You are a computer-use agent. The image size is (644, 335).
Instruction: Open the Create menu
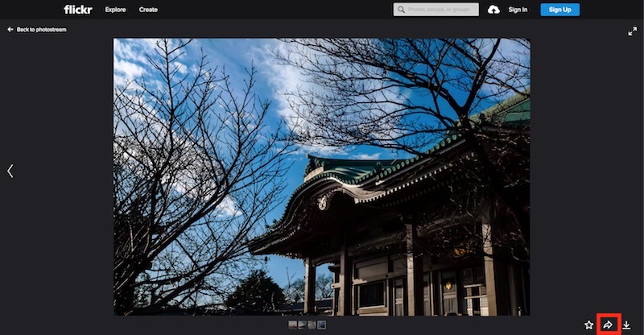tap(148, 10)
